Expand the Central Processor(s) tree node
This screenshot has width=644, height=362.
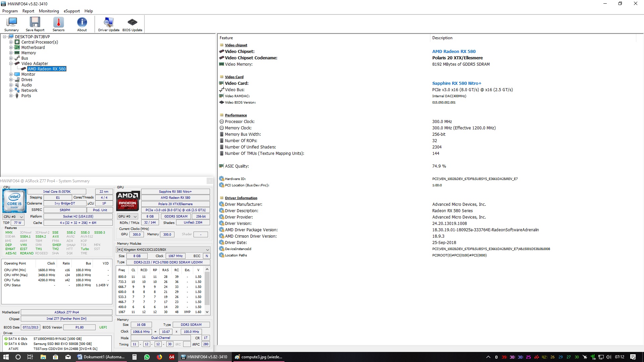(11, 42)
